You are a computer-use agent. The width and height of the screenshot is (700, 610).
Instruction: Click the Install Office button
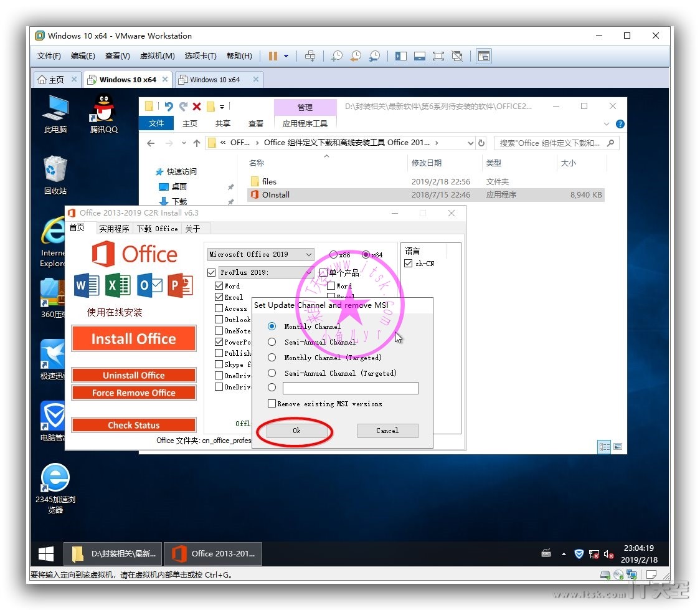(133, 338)
